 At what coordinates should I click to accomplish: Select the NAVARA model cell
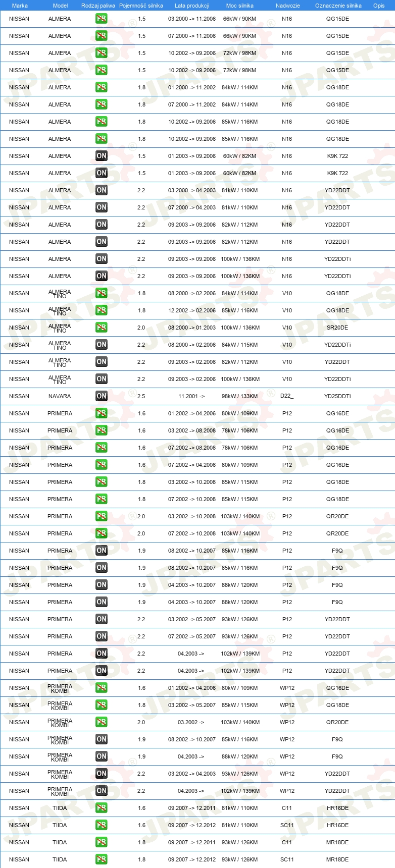[60, 396]
